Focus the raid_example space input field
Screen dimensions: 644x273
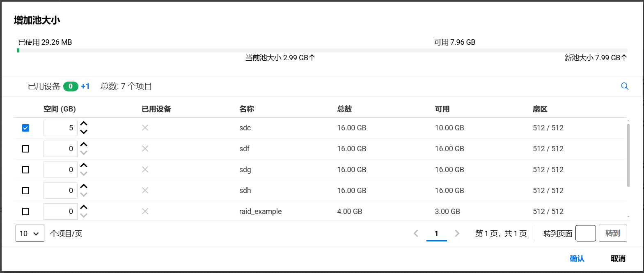(60, 212)
